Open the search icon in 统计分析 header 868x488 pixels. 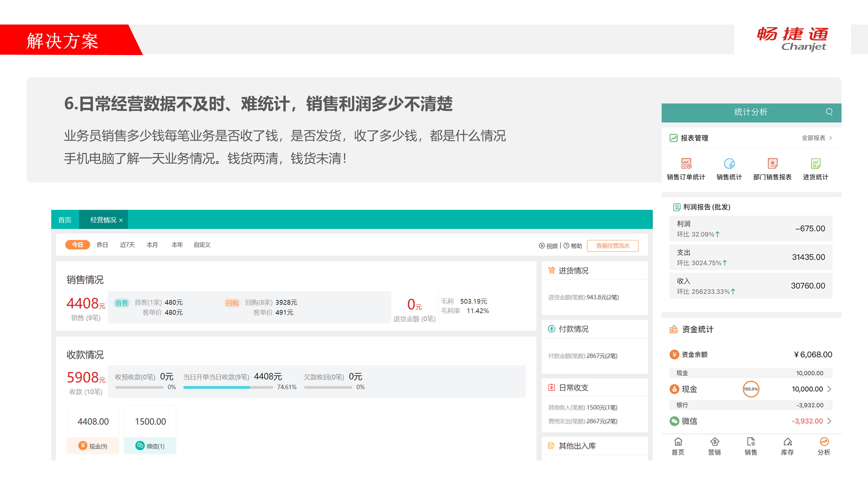point(829,112)
